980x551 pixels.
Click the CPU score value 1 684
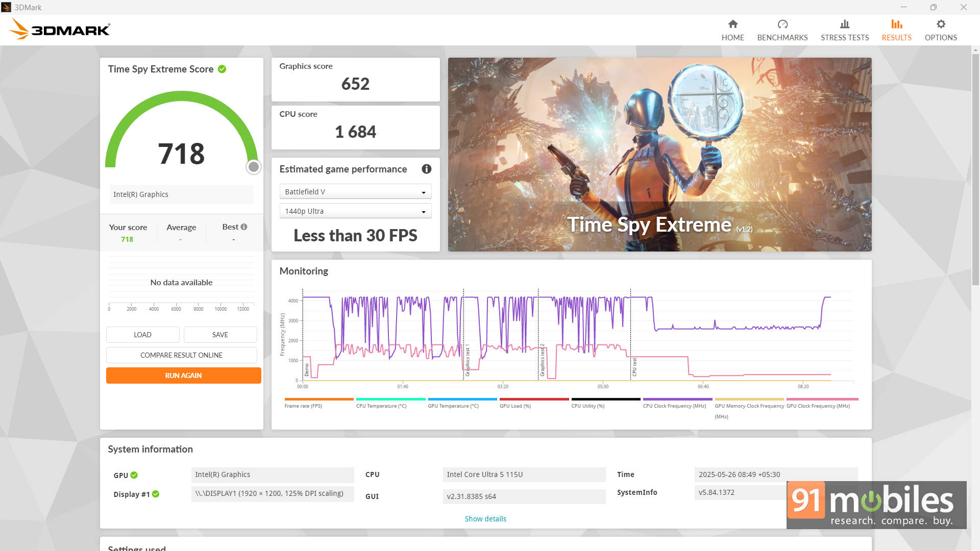[355, 132]
